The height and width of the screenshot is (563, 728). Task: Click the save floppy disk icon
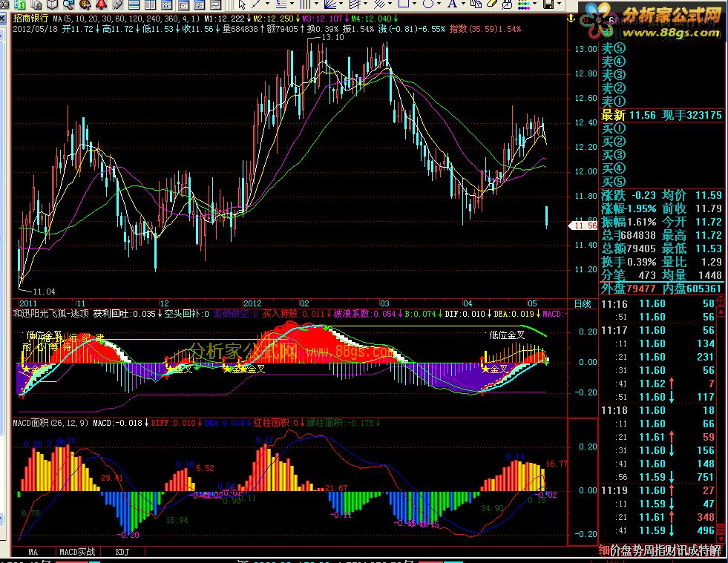[548, 4]
